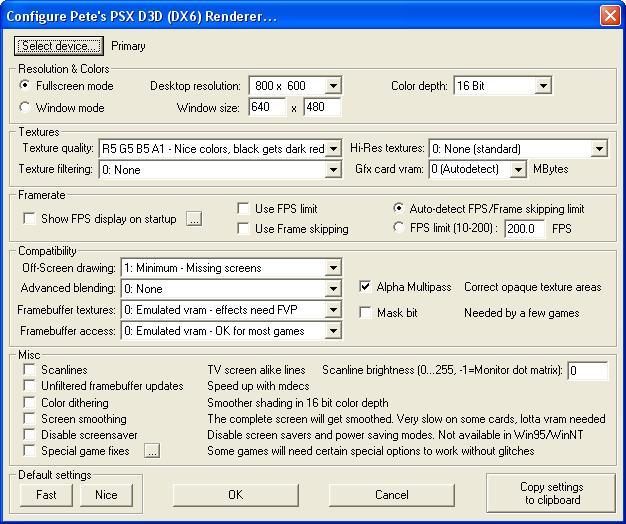Choose Fullscreen mode radio button

pos(25,85)
